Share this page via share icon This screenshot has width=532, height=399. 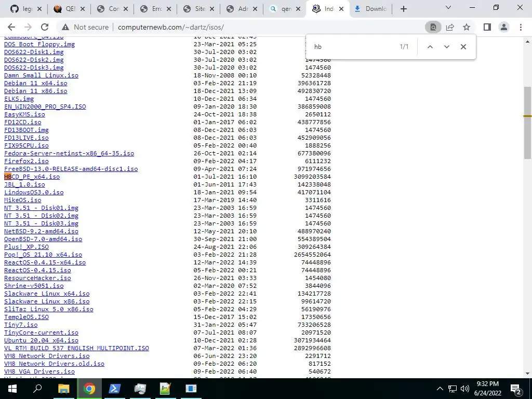(450, 27)
